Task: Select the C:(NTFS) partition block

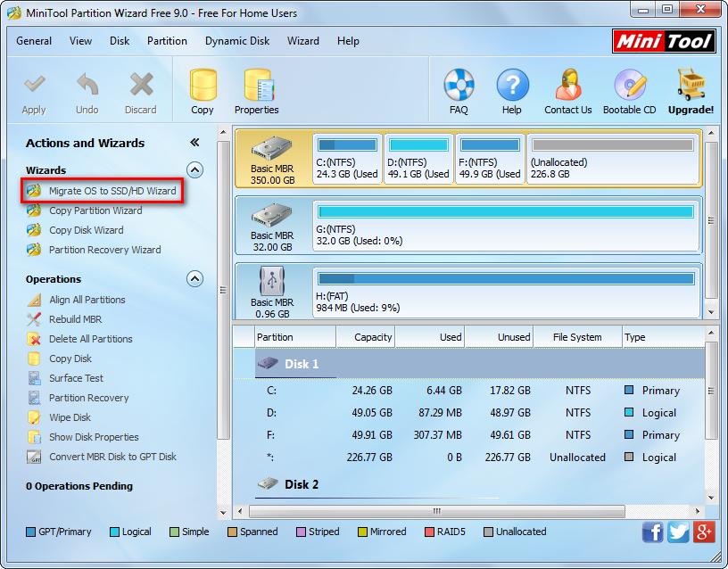Action: tap(347, 159)
